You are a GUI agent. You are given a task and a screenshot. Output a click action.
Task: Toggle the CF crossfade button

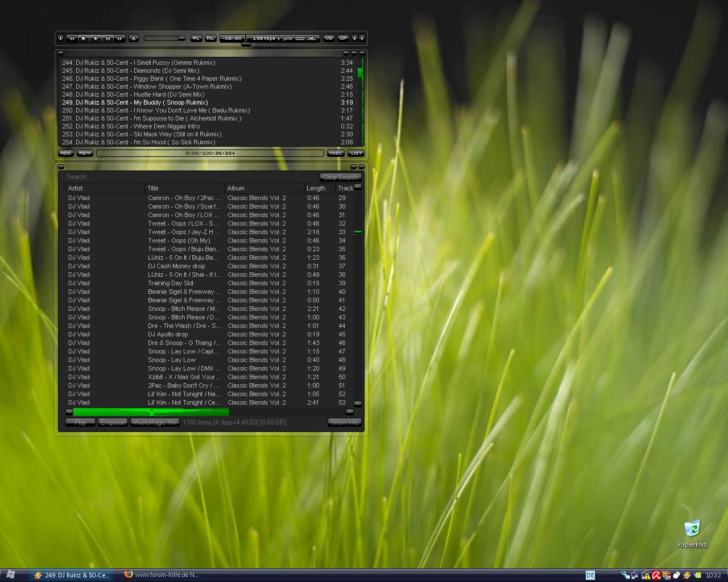point(343,38)
